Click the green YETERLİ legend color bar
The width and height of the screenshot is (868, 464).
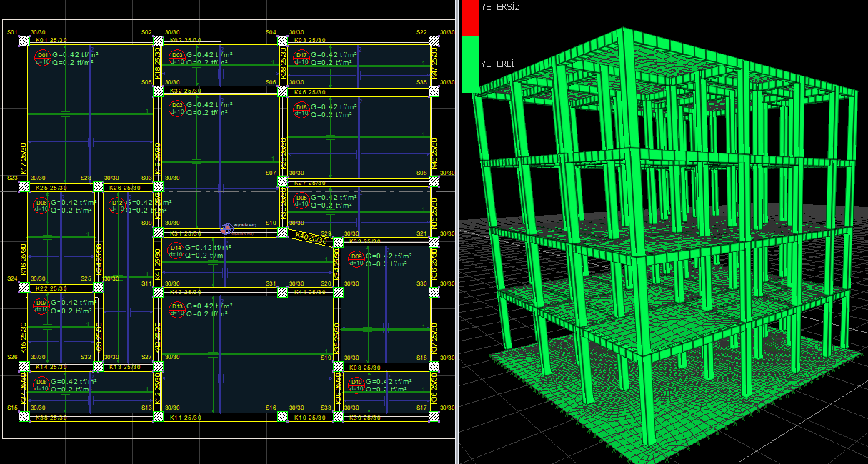pyautogui.click(x=470, y=64)
